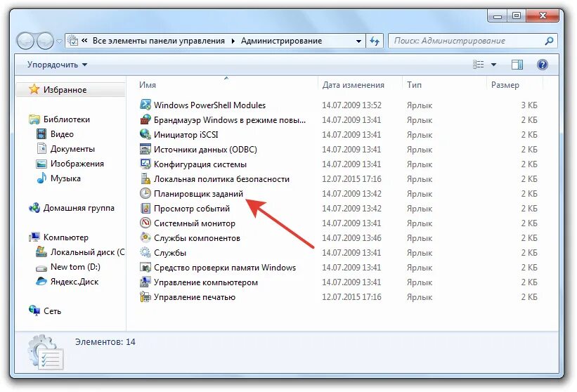
Task: Click the Планировщик заданий clock icon
Action: [x=145, y=193]
